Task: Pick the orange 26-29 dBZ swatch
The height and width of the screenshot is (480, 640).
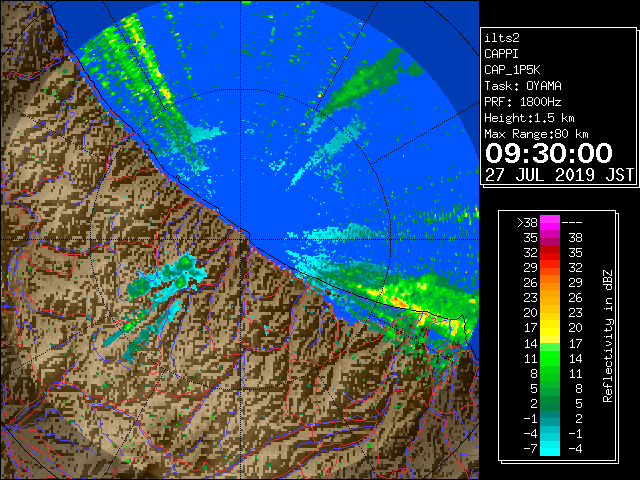Action: point(550,283)
